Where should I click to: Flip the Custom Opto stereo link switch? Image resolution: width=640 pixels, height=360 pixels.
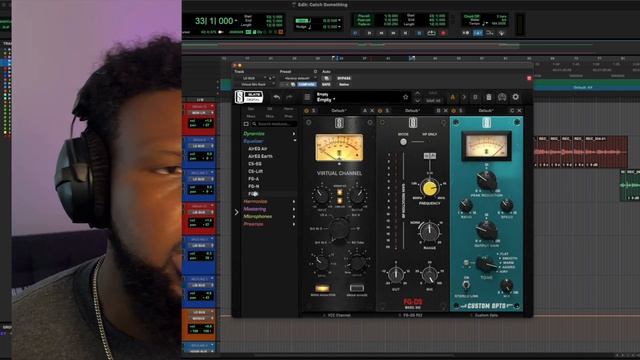point(466,285)
